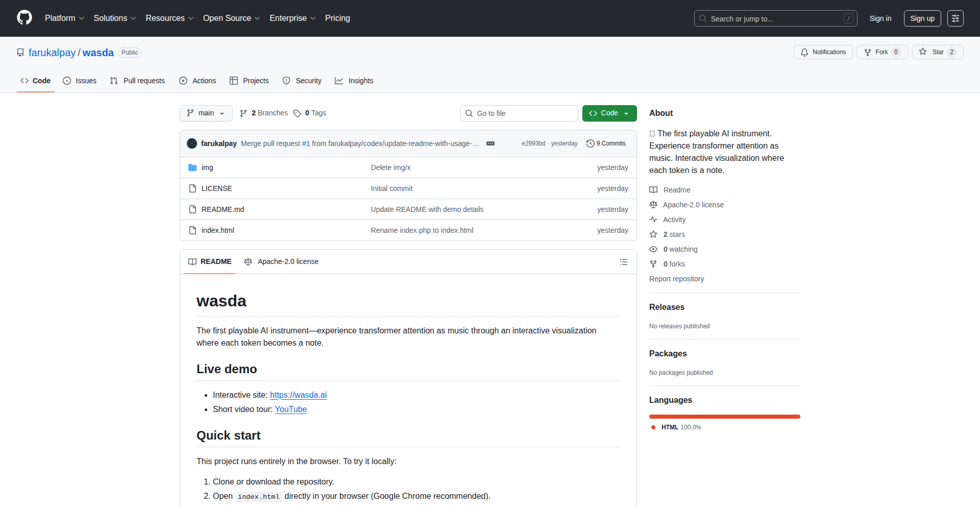The height and width of the screenshot is (507, 980).
Task: Open the README outline list icon
Action: [623, 262]
